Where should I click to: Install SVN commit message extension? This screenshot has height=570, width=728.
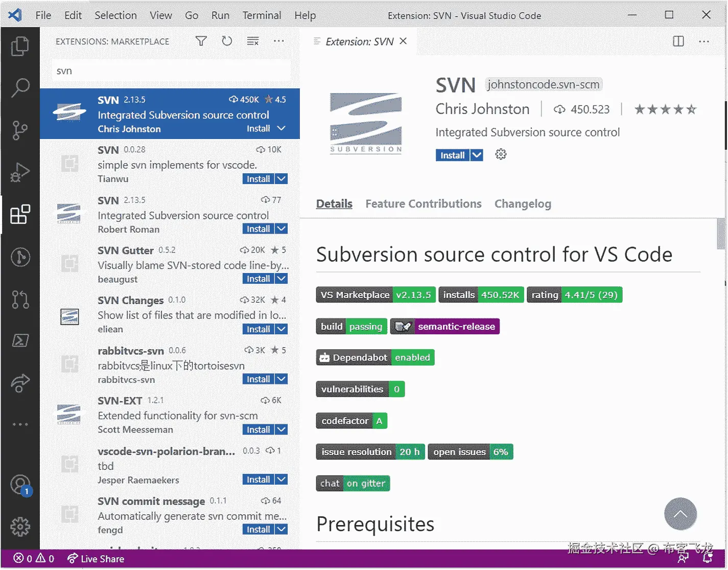click(259, 530)
